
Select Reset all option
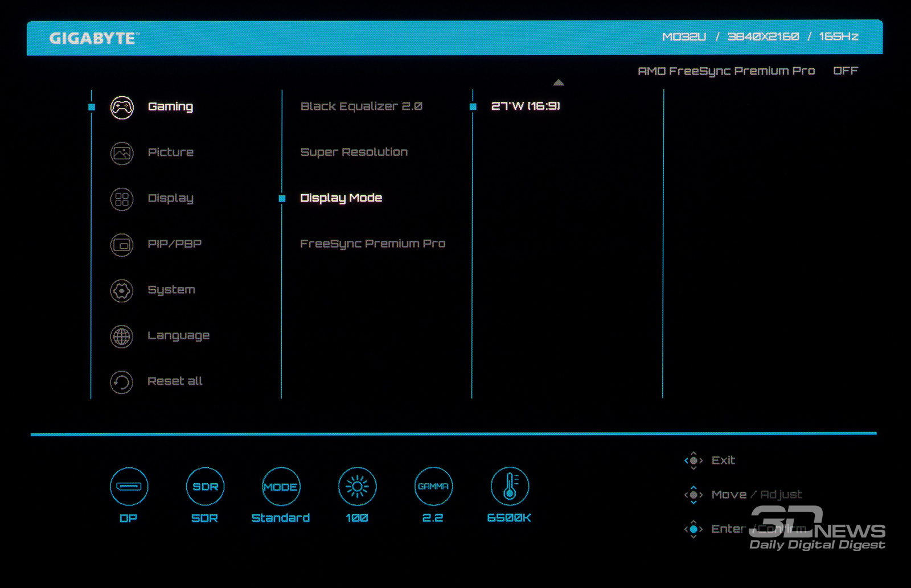point(175,381)
